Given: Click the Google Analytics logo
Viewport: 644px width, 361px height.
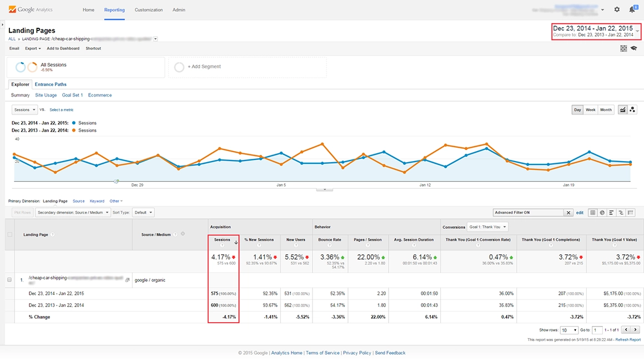Looking at the screenshot, I should (x=31, y=9).
